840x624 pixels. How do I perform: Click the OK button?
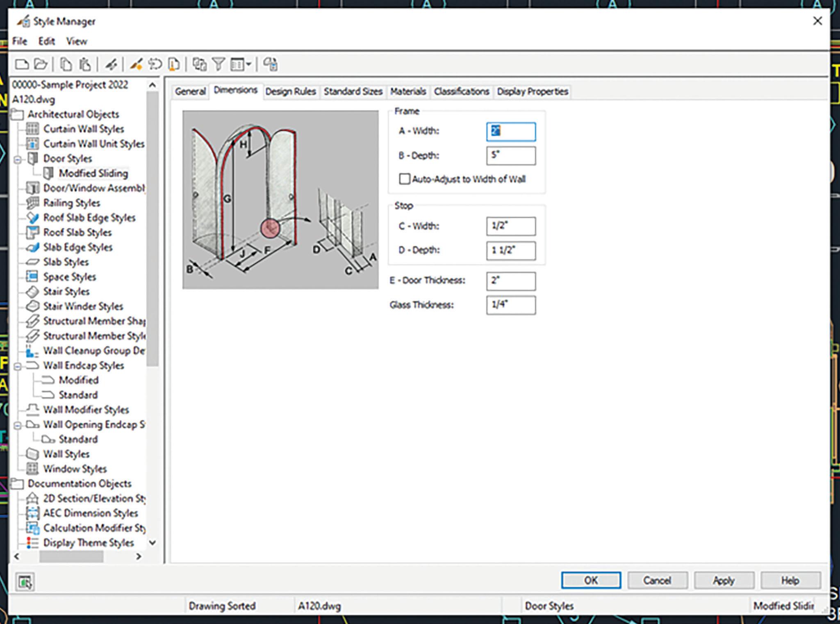591,580
